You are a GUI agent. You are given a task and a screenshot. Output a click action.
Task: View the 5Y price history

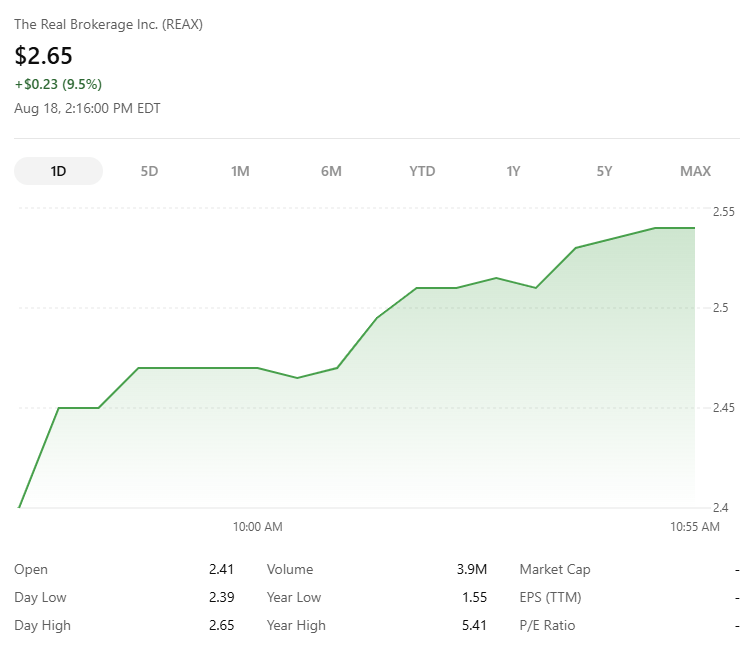(604, 171)
